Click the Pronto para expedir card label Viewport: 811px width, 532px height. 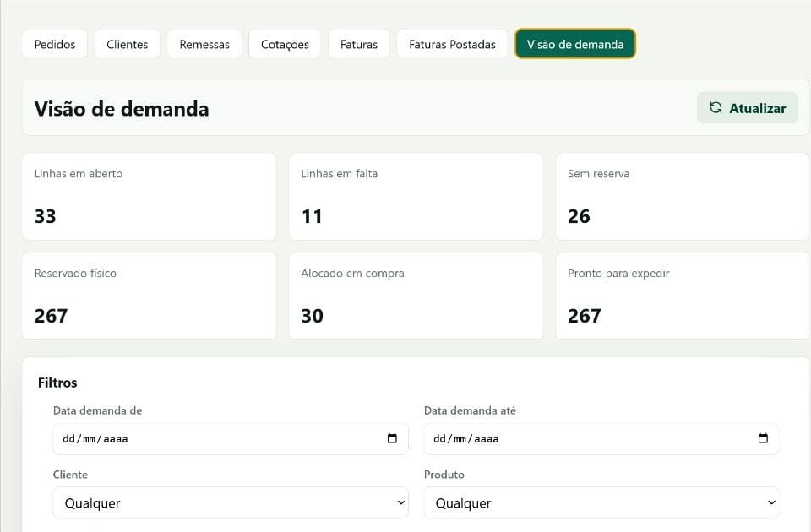coord(618,273)
